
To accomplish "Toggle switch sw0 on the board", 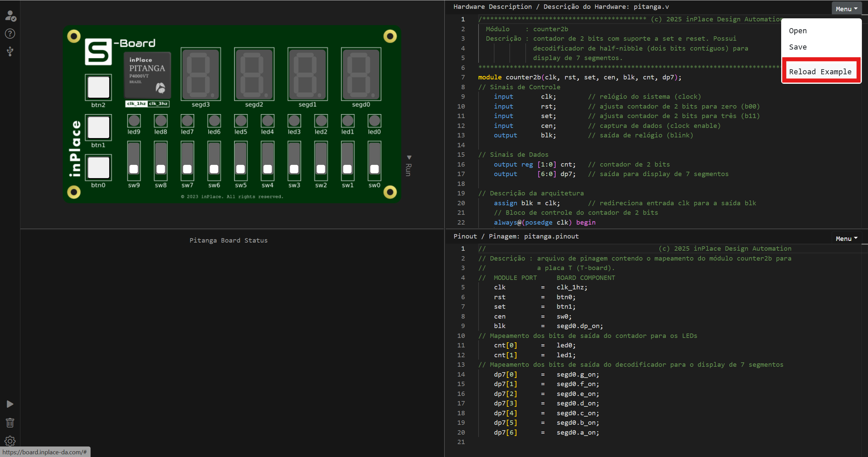I will point(374,161).
